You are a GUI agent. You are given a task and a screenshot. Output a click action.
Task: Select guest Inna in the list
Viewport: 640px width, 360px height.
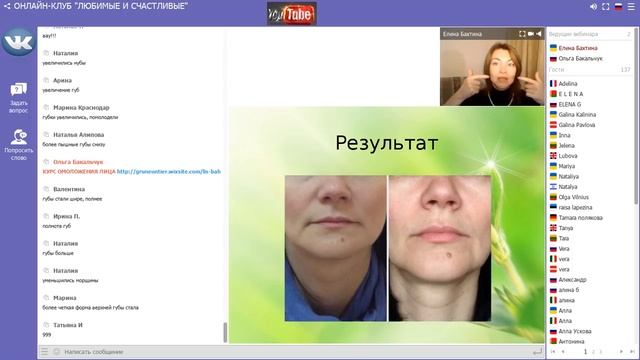point(564,135)
